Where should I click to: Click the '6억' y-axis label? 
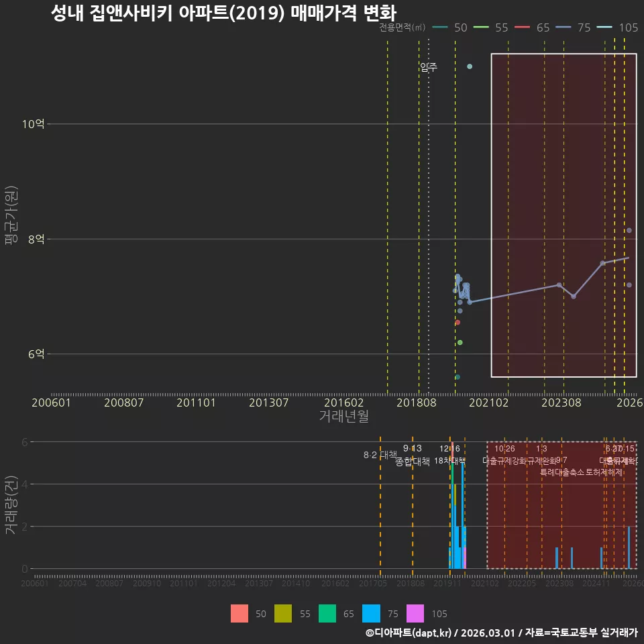(x=36, y=354)
